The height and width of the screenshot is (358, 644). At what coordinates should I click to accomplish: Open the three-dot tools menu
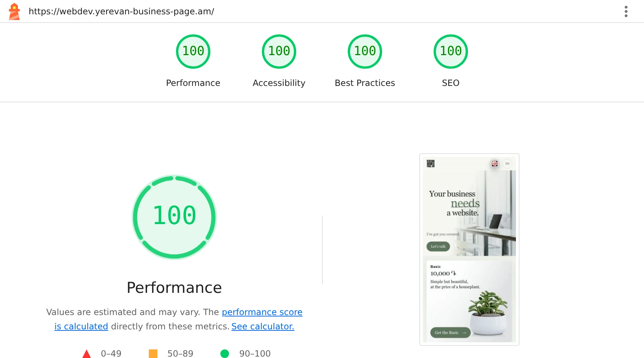point(626,11)
